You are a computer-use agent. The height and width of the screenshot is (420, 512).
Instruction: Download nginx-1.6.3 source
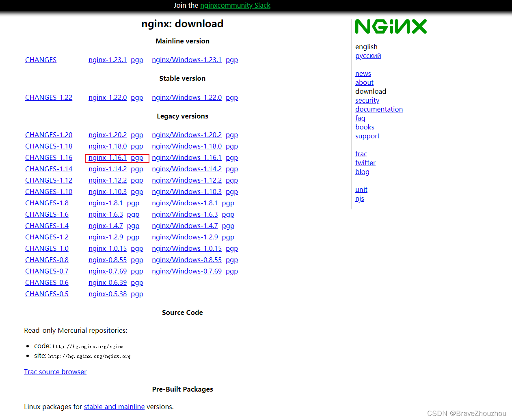pyautogui.click(x=106, y=214)
